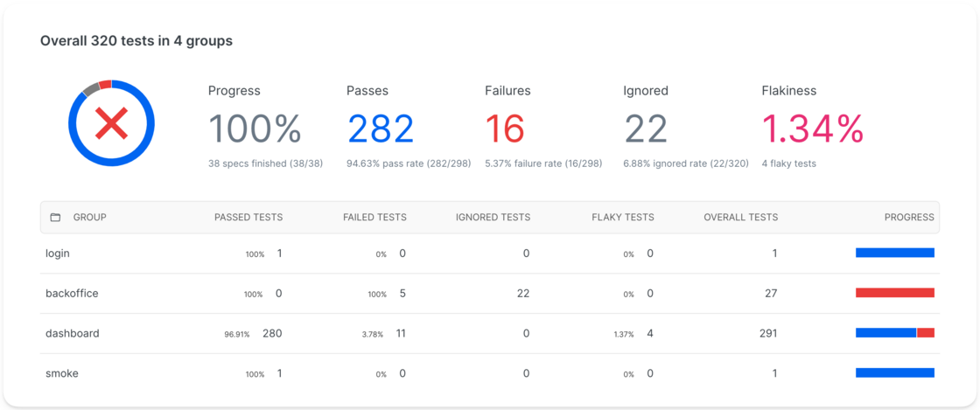Click the red X failure status icon

pyautogui.click(x=111, y=123)
